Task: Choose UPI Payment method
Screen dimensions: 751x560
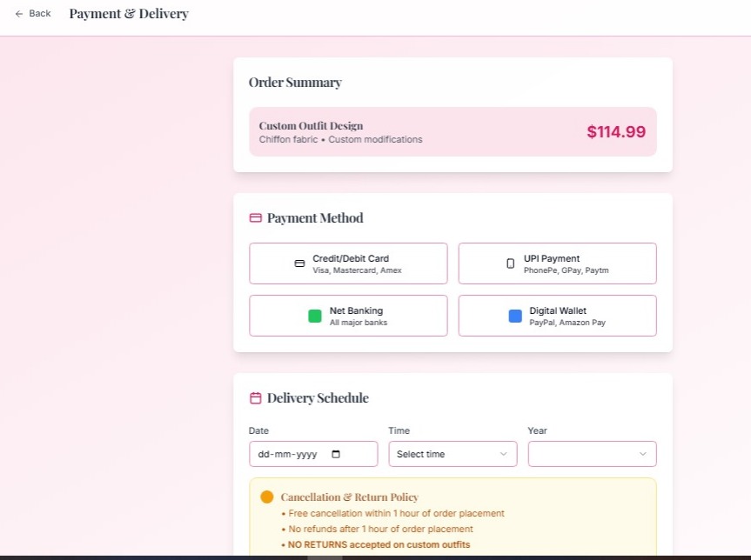Action: [x=557, y=263]
